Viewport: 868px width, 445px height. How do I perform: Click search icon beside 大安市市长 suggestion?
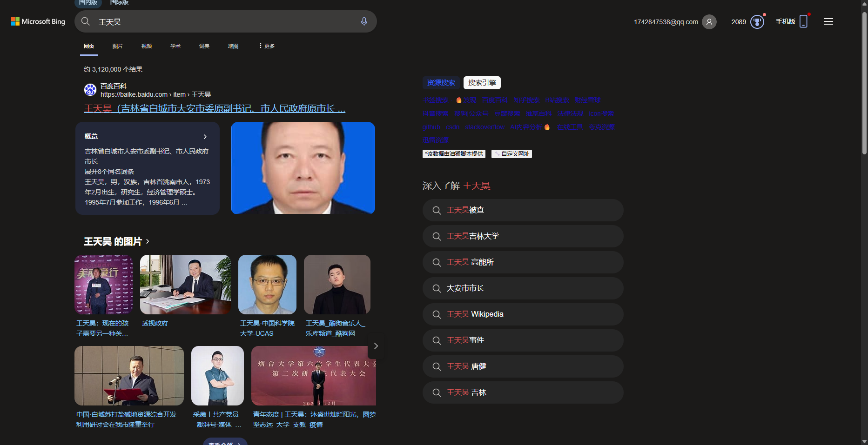point(437,288)
